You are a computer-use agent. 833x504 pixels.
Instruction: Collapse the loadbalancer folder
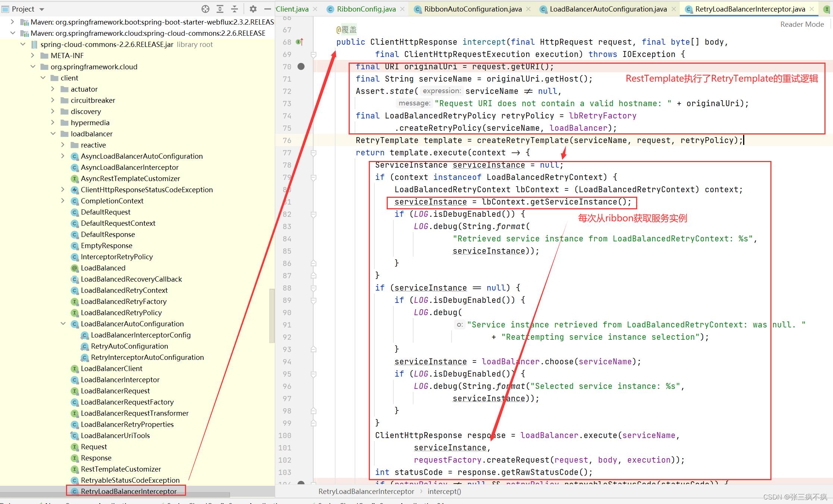pyautogui.click(x=53, y=134)
